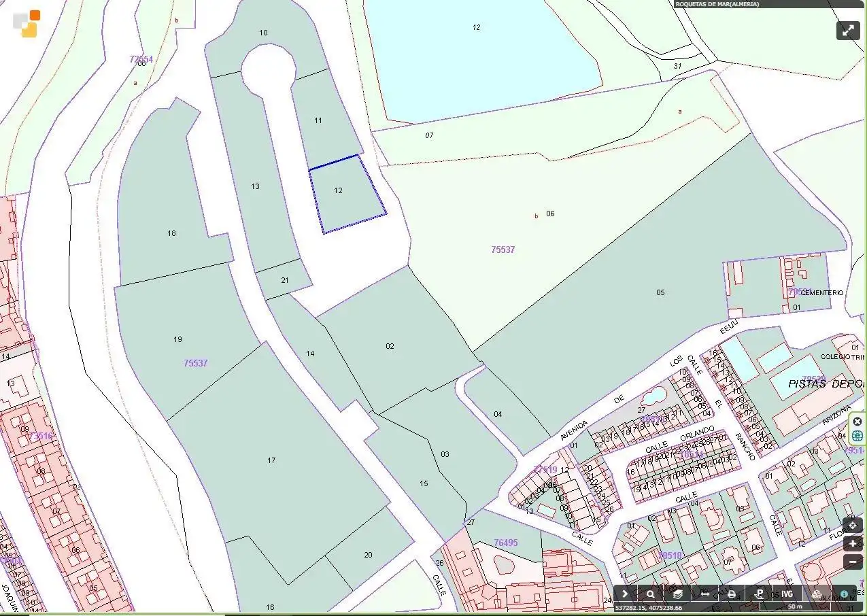Click parcel number 20
Image resolution: width=867 pixels, height=616 pixels.
pyautogui.click(x=368, y=555)
